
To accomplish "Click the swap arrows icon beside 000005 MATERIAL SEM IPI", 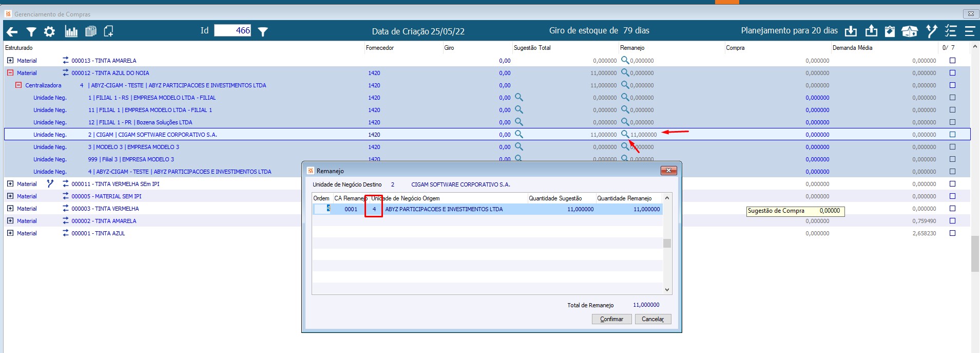I will (x=66, y=196).
